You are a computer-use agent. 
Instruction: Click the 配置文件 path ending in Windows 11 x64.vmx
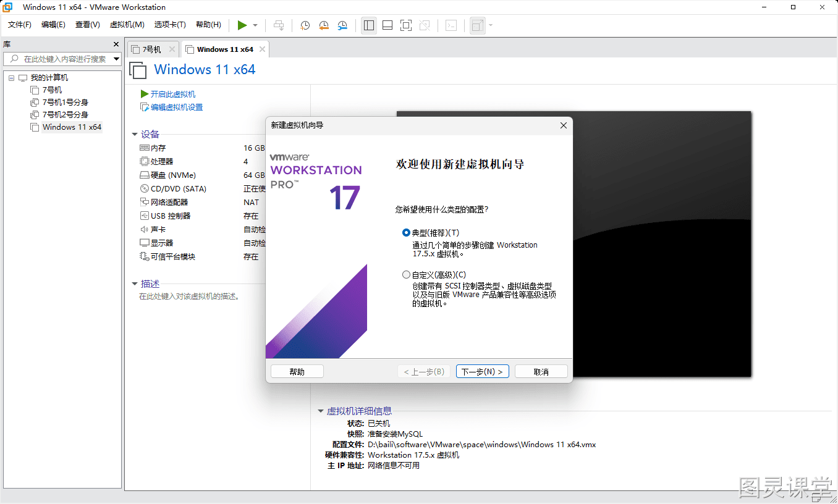coord(482,445)
